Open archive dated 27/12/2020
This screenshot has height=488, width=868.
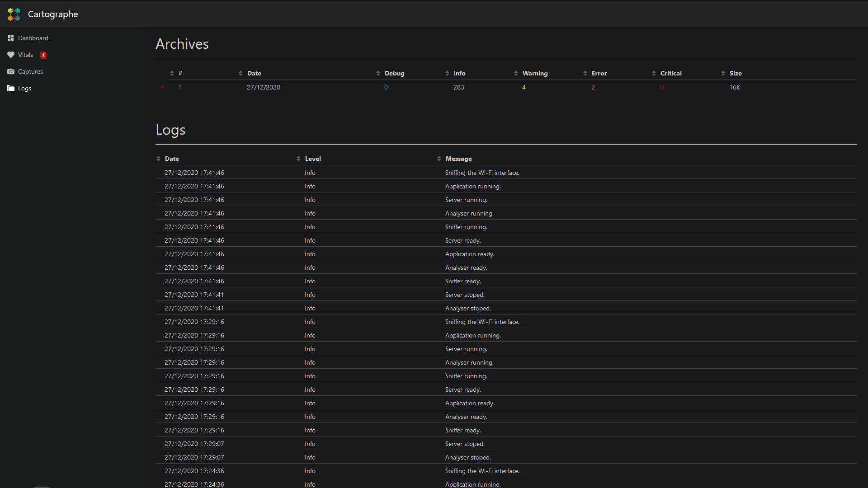click(264, 87)
